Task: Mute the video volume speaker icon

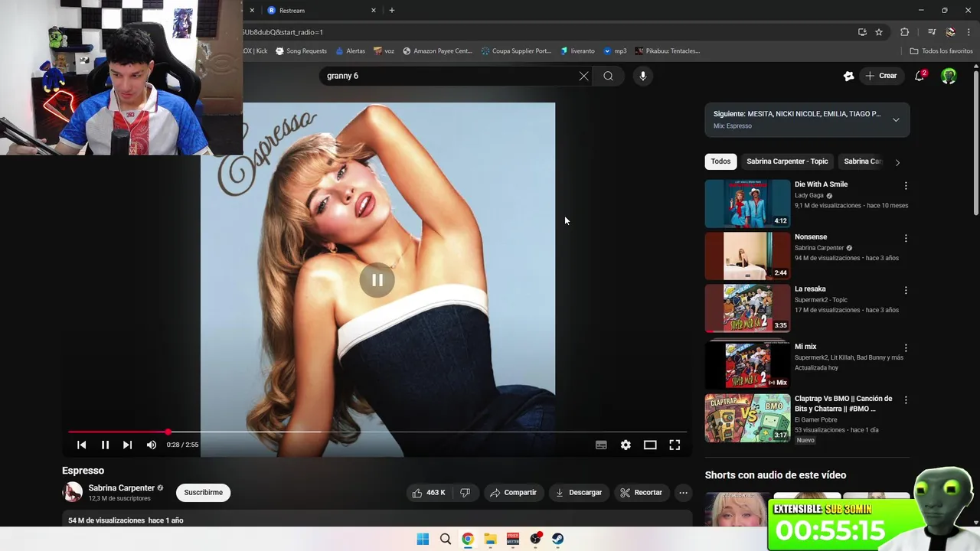Action: click(152, 445)
